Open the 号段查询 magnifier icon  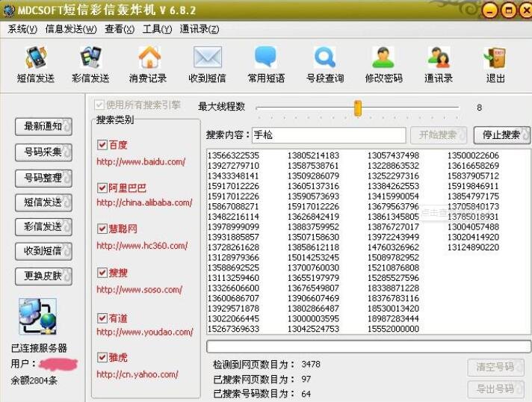pyautogui.click(x=325, y=57)
